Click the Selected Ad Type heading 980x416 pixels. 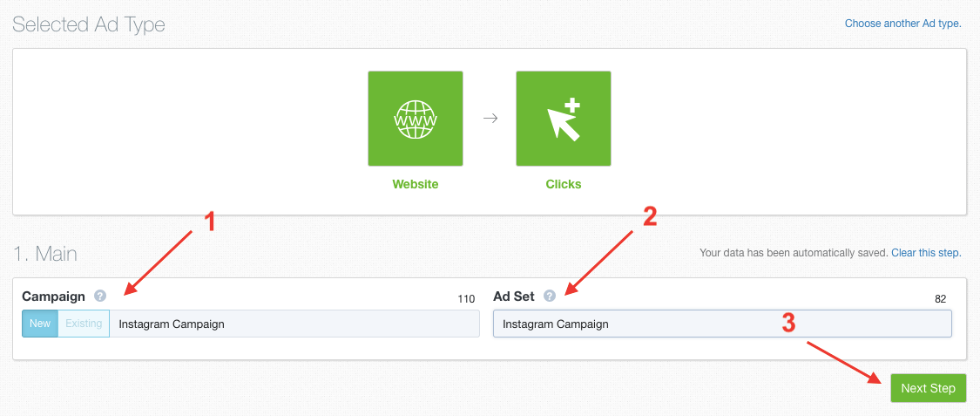[89, 24]
